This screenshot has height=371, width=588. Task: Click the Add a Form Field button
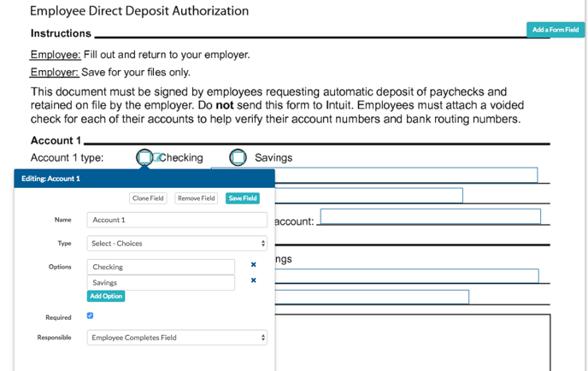pyautogui.click(x=556, y=30)
